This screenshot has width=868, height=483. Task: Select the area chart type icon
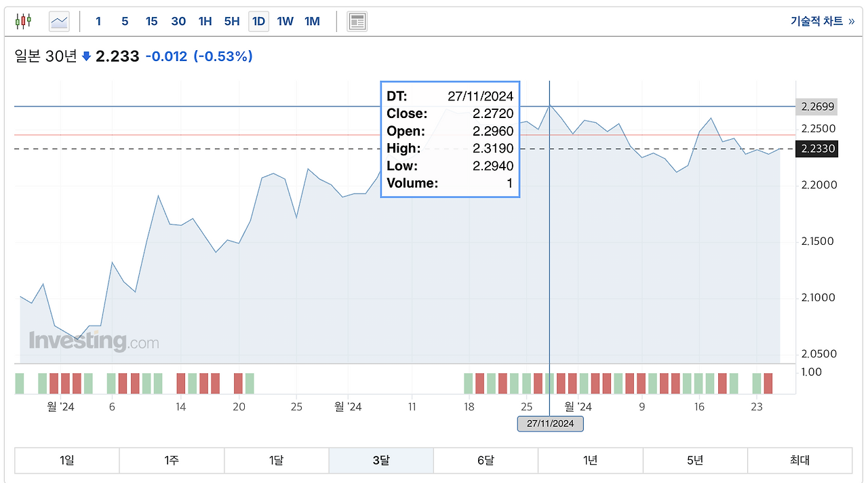click(x=60, y=21)
